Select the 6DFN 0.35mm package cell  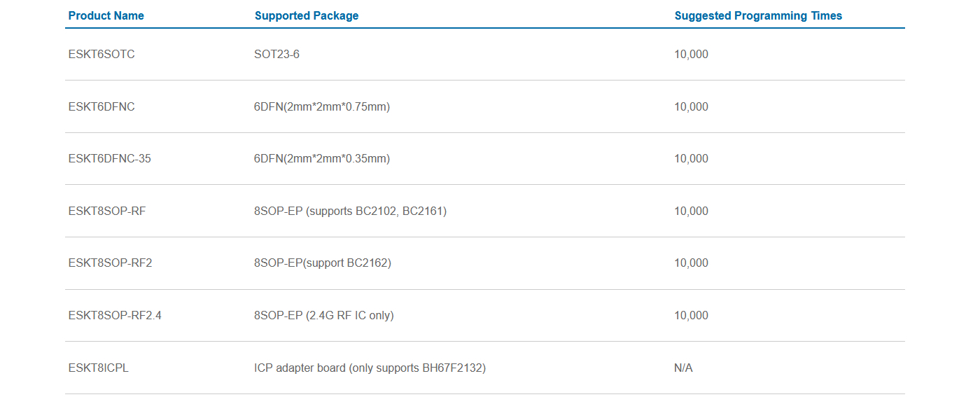pyautogui.click(x=322, y=158)
